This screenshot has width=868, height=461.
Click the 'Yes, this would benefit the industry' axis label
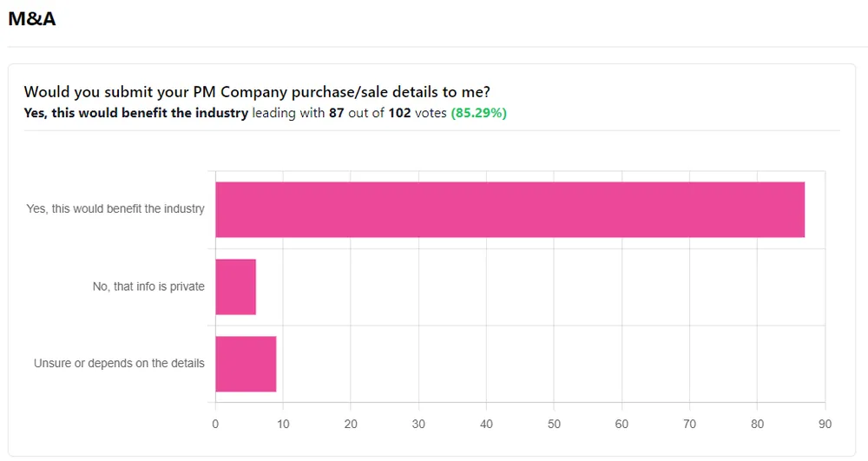[x=115, y=208]
